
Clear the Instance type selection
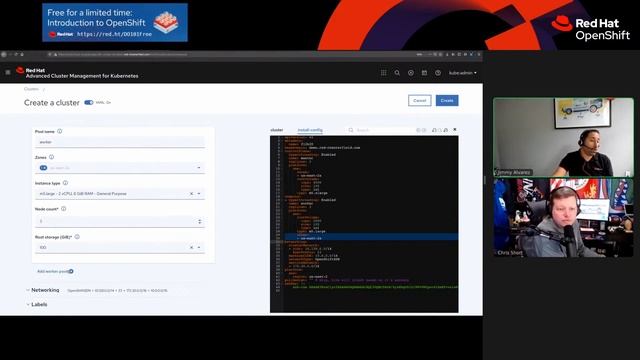[x=191, y=193]
